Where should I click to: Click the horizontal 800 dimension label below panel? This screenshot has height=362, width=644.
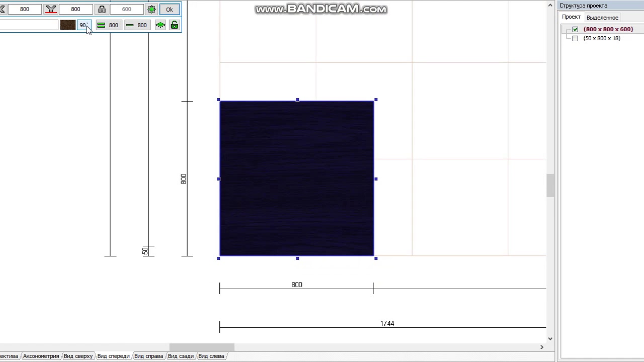point(297,285)
